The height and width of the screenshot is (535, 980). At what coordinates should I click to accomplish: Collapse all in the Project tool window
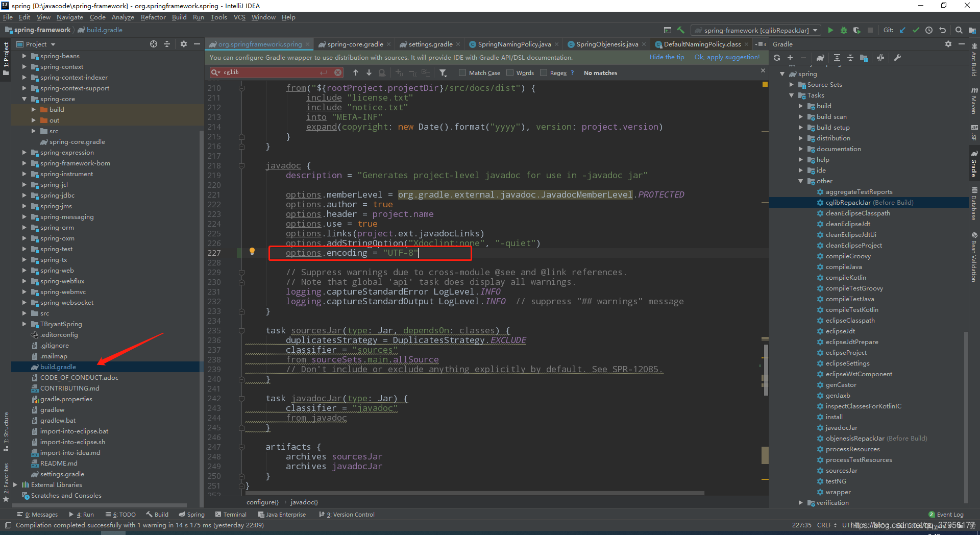click(167, 44)
